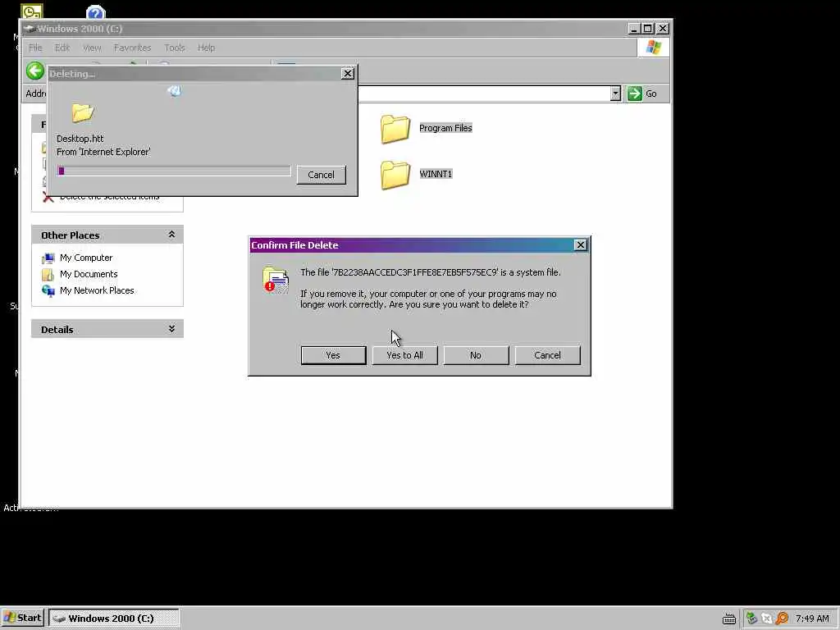The height and width of the screenshot is (630, 840).
Task: Click the My Network Places icon
Action: coord(48,291)
